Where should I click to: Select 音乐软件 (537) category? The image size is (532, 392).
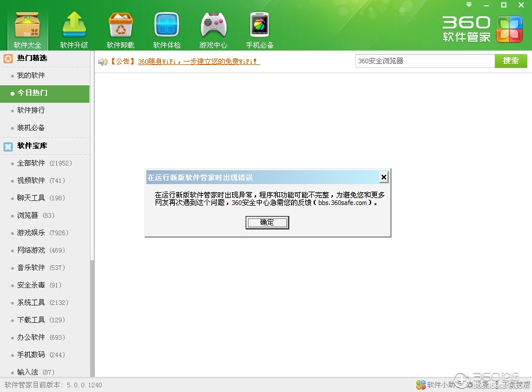45,268
